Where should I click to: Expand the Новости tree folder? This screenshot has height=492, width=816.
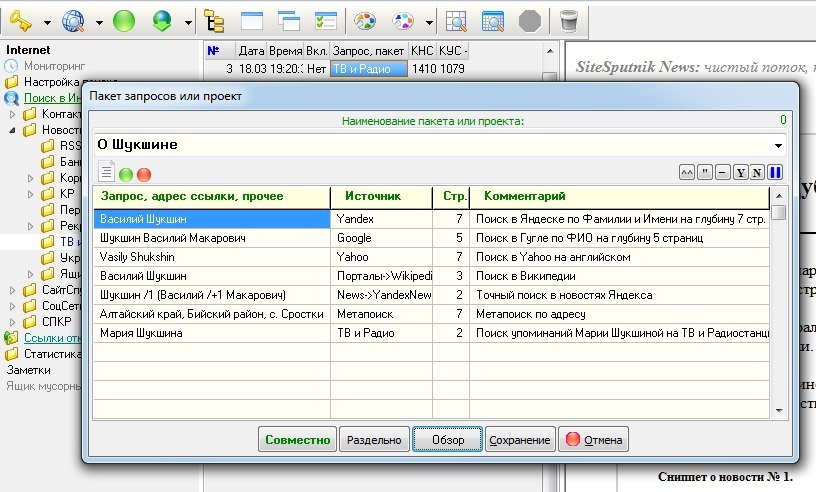13,130
